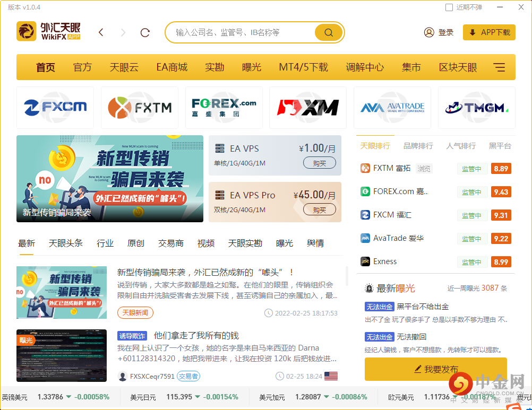Select the 行业 news tab
This screenshot has width=532, height=410.
click(105, 243)
